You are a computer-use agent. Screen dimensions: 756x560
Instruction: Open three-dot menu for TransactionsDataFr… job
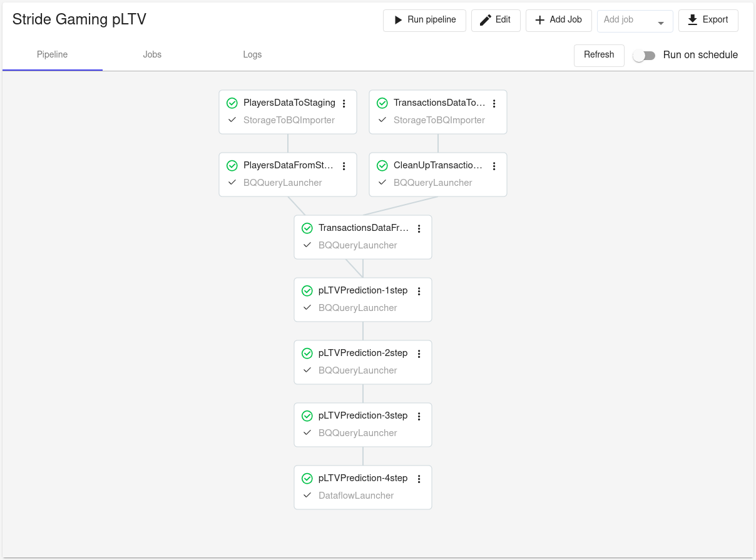click(419, 229)
